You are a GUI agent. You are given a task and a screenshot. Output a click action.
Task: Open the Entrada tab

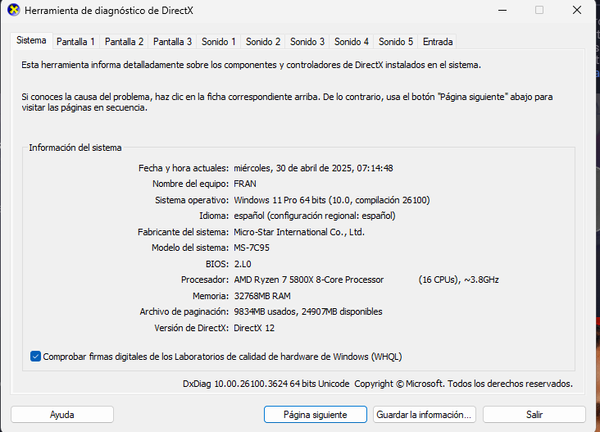[x=438, y=42]
